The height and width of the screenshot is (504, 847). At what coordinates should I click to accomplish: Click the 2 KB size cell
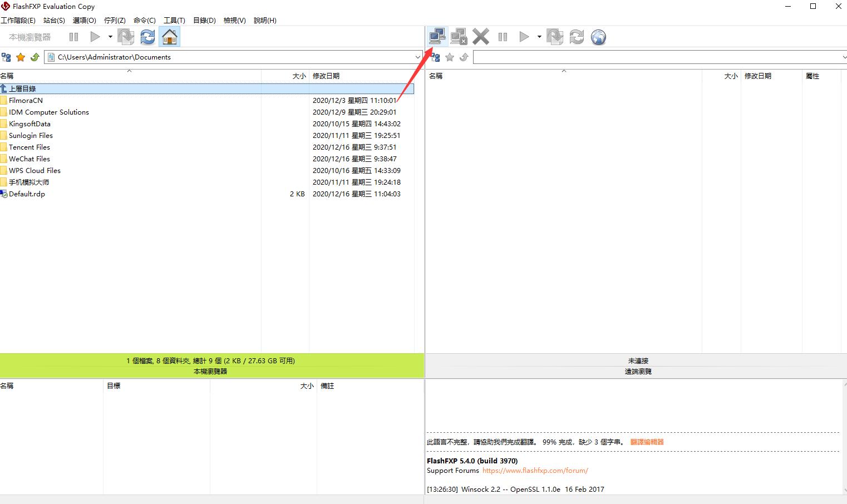coord(297,194)
